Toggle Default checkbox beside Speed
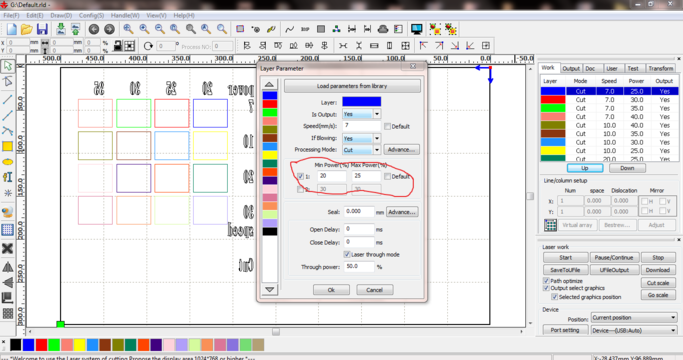The width and height of the screenshot is (683, 360). 387,126
